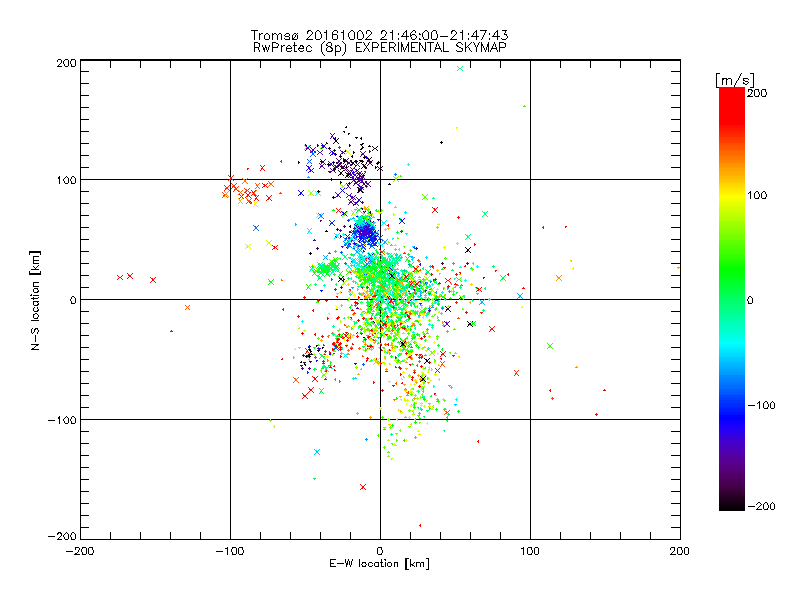
Task: Click the 'N-S location [km]' axis label
Action: pos(35,301)
